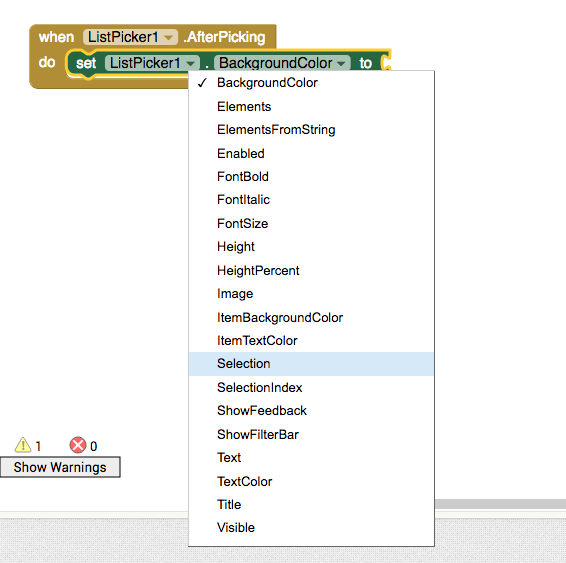Select BackgroundColor from the property menu

(311, 83)
